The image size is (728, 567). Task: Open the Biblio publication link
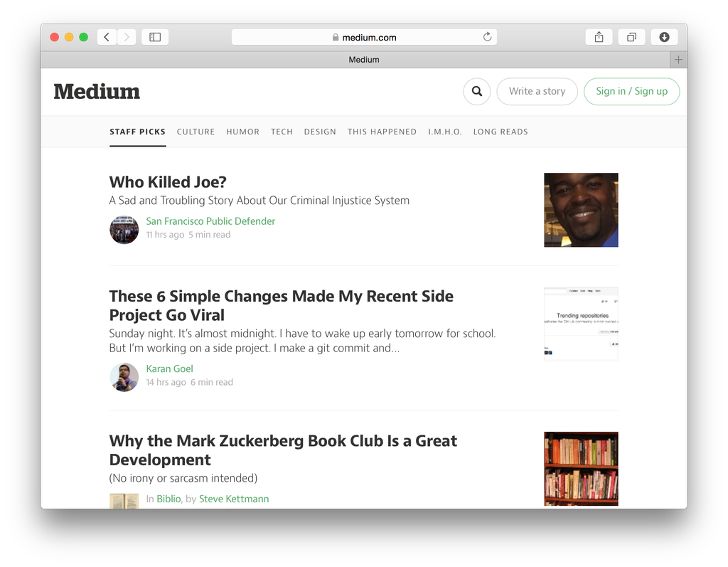tap(168, 499)
